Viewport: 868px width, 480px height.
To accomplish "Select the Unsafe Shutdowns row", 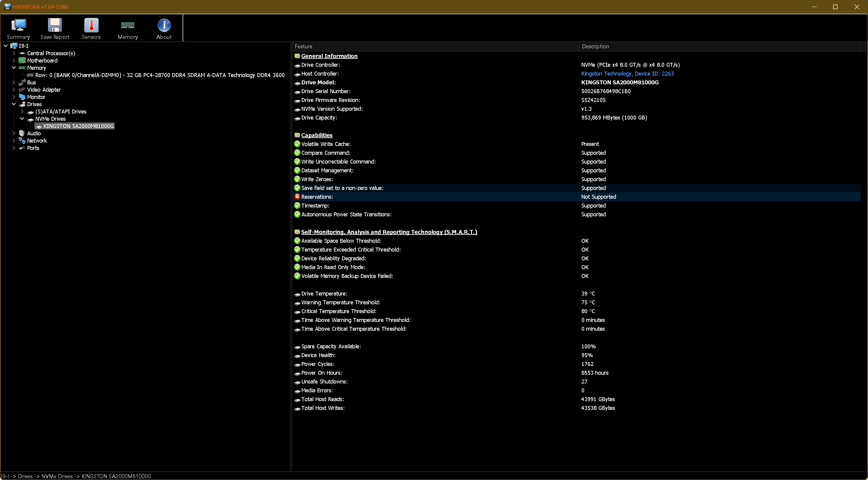I will (577, 382).
